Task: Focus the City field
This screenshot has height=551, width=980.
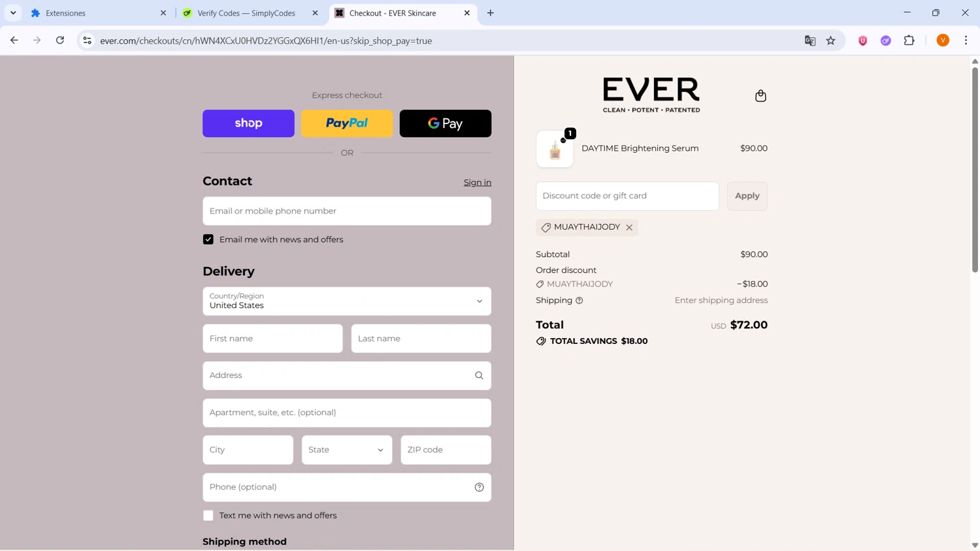Action: pyautogui.click(x=248, y=450)
